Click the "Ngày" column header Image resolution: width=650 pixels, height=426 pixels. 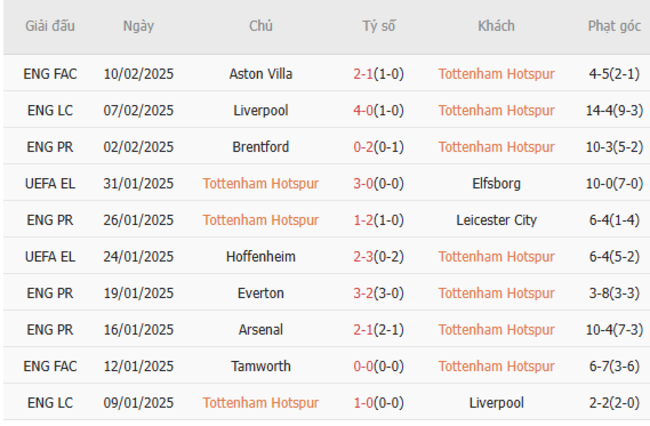coord(138,26)
